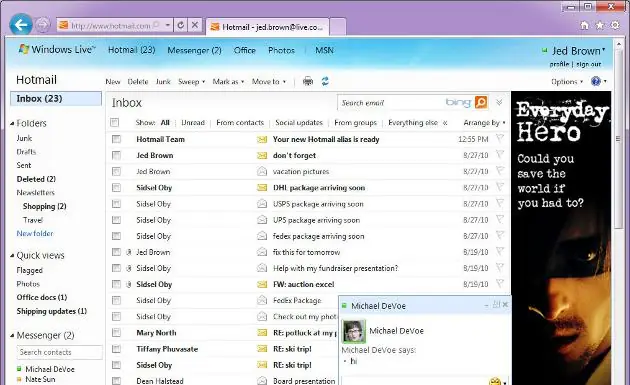
Task: Click the emoticon smiley in chat window
Action: [x=495, y=381]
